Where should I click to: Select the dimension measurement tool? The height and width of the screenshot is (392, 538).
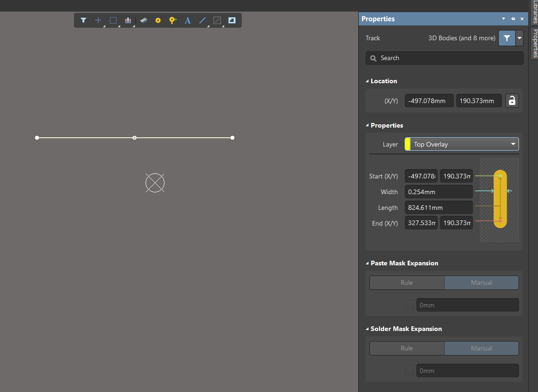pyautogui.click(x=217, y=20)
